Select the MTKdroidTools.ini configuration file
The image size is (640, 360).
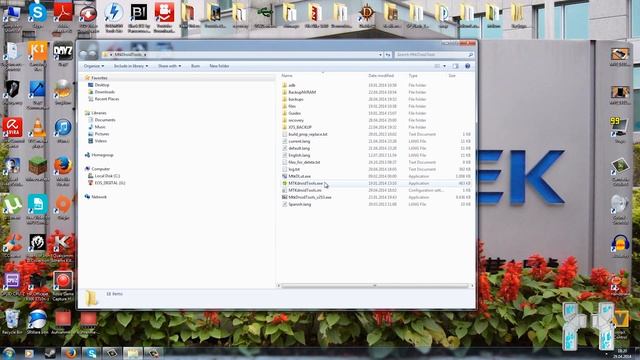tap(304, 190)
